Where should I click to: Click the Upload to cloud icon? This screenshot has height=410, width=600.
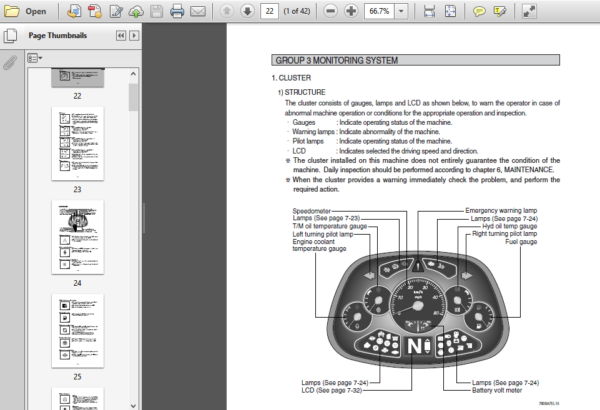(x=136, y=11)
